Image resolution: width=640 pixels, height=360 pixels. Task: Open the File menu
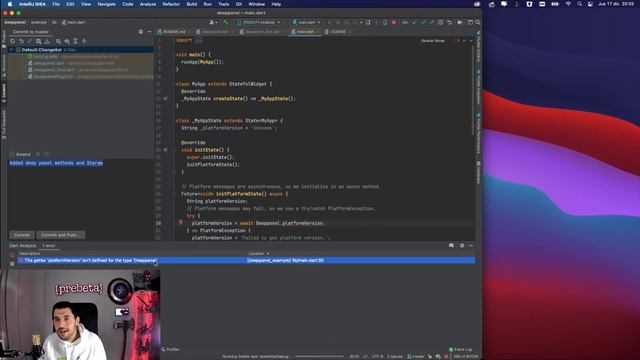(56, 4)
